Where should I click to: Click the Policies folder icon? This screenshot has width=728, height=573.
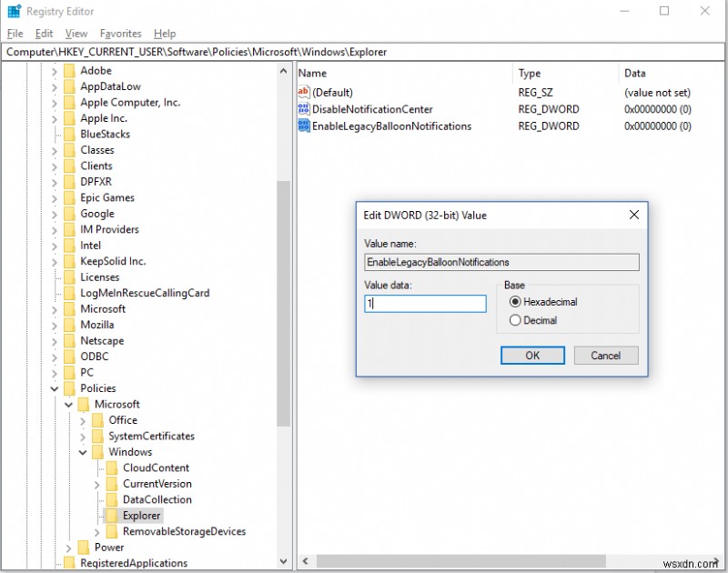click(69, 388)
